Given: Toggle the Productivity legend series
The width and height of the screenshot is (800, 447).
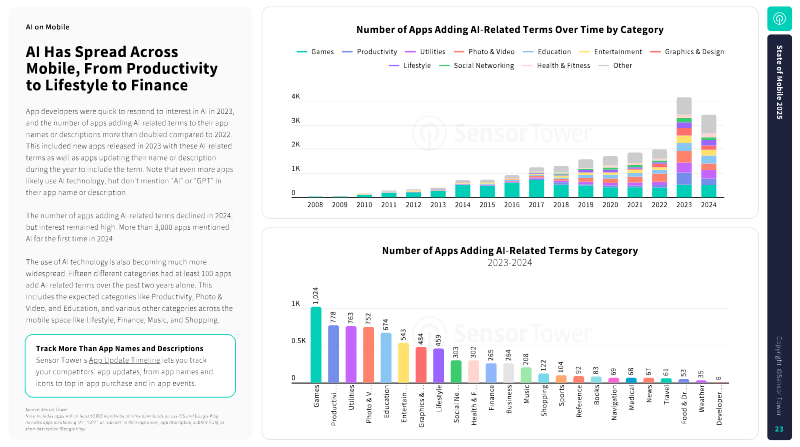Looking at the screenshot, I should [369, 52].
